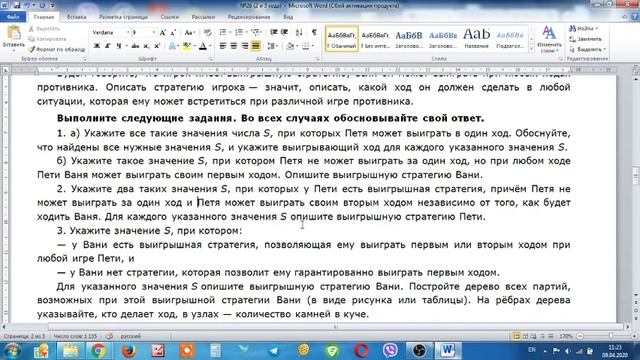Switch to the Review (Рецензирование) tab
Viewport: 640px width, 360px height.
pyautogui.click(x=249, y=17)
